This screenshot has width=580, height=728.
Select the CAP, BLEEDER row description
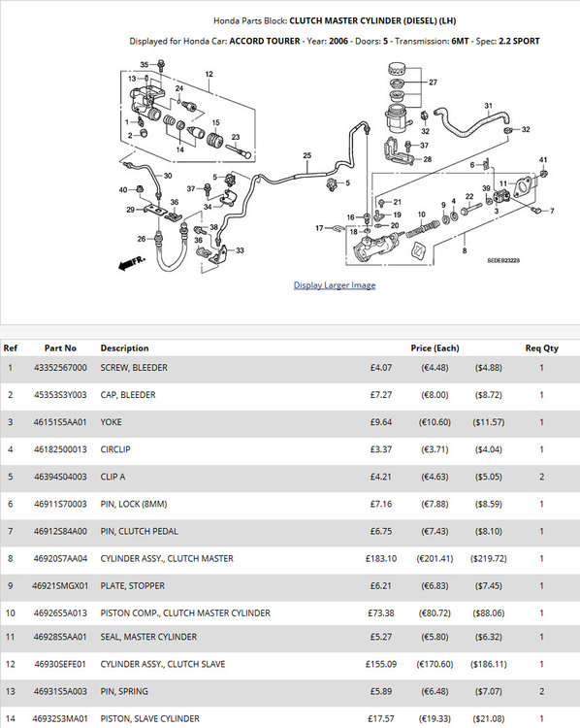point(128,395)
